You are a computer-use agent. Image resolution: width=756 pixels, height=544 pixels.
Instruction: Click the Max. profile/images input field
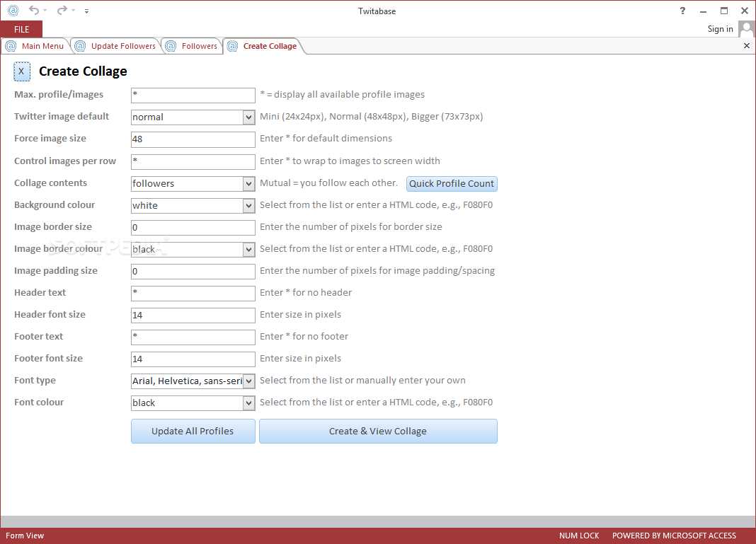tap(193, 95)
